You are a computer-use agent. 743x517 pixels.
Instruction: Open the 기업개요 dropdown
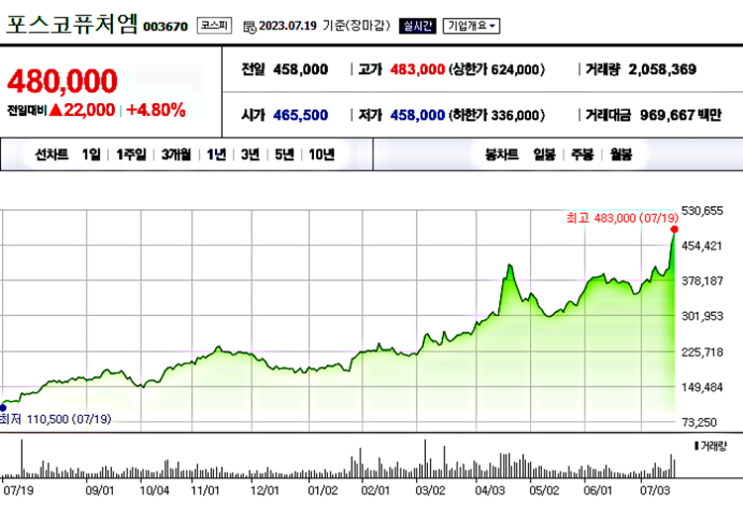[x=471, y=26]
